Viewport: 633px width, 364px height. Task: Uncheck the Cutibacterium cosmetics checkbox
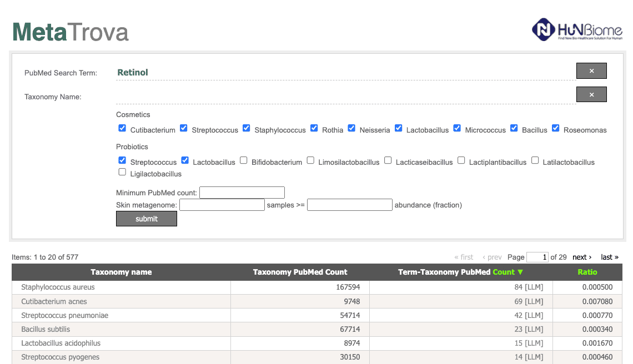(x=122, y=128)
